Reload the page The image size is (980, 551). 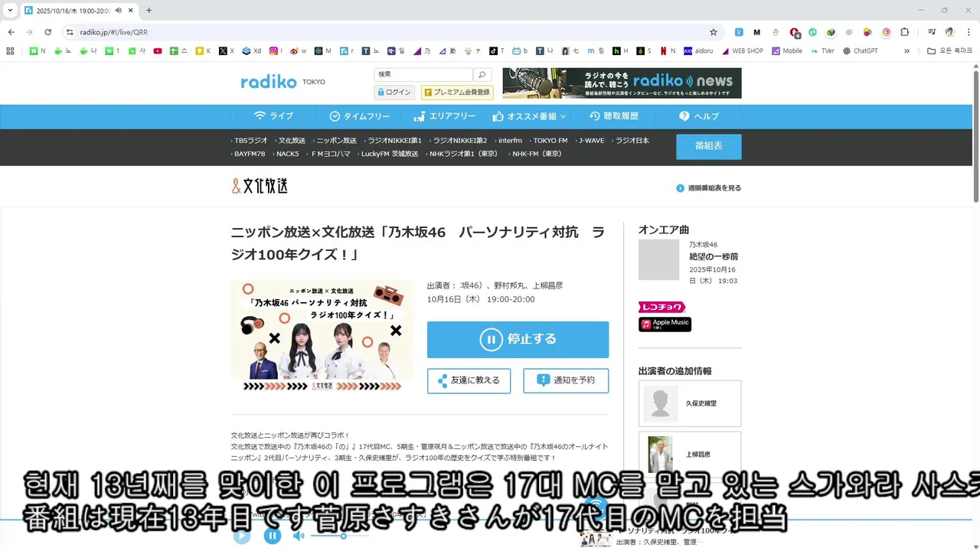point(47,32)
